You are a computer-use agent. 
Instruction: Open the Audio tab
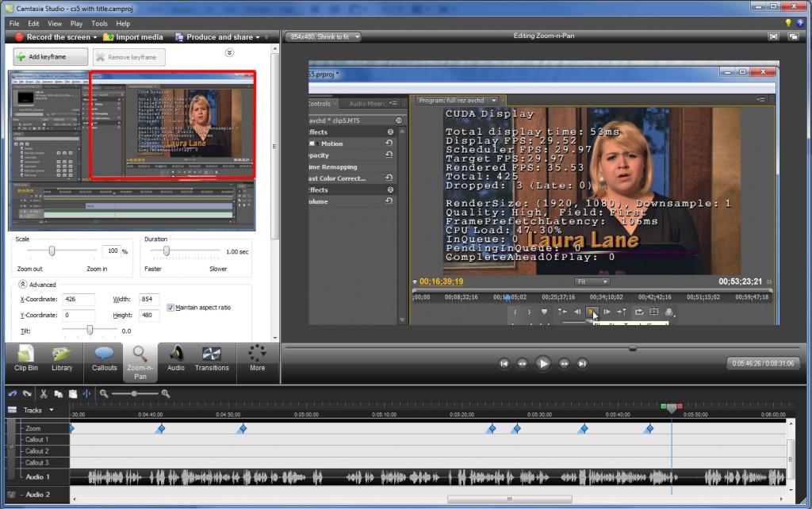[175, 359]
